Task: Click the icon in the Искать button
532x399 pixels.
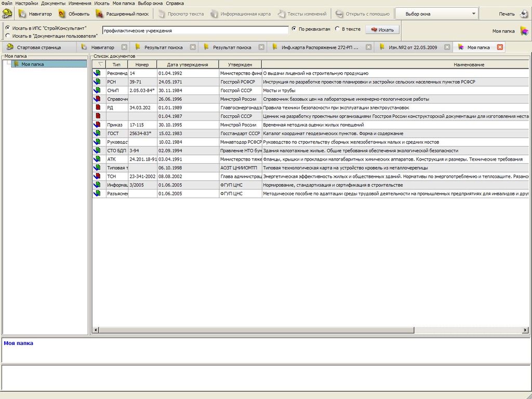Action: [x=374, y=30]
